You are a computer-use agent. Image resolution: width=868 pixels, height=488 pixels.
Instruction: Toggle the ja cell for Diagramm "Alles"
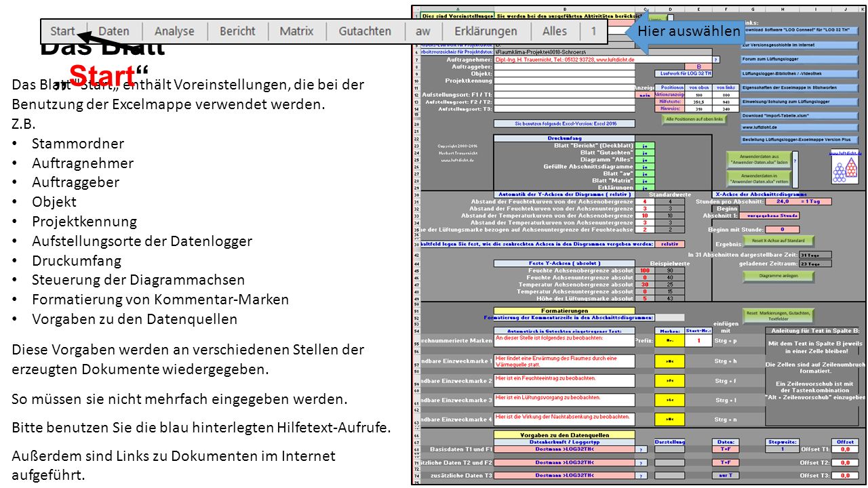(645, 159)
